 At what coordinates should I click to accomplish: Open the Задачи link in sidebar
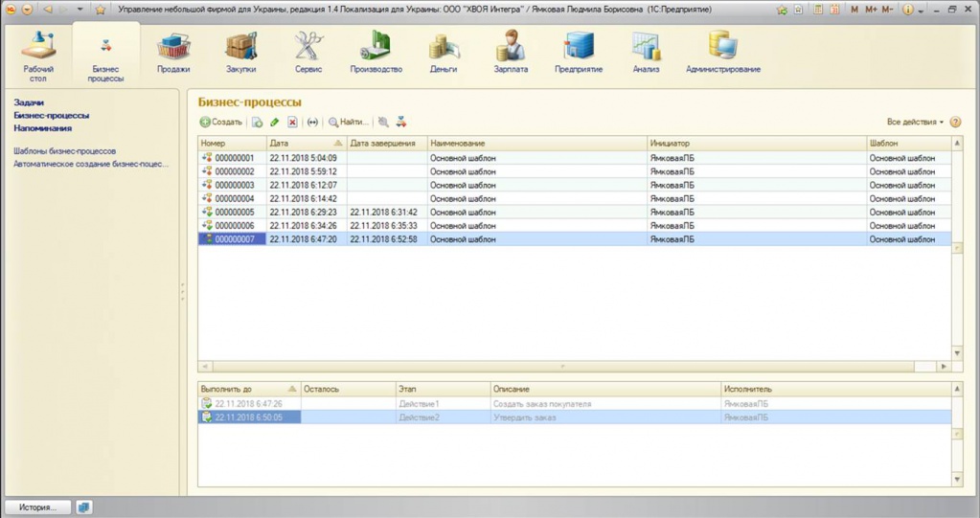point(29,102)
